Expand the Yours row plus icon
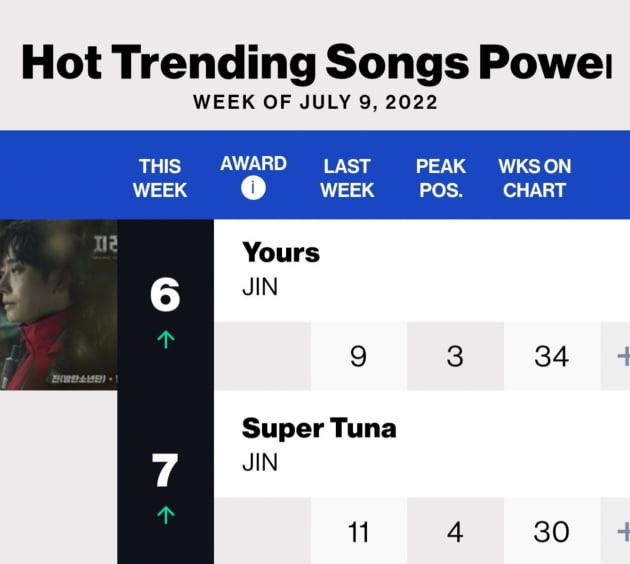This screenshot has width=630, height=564. coord(624,356)
